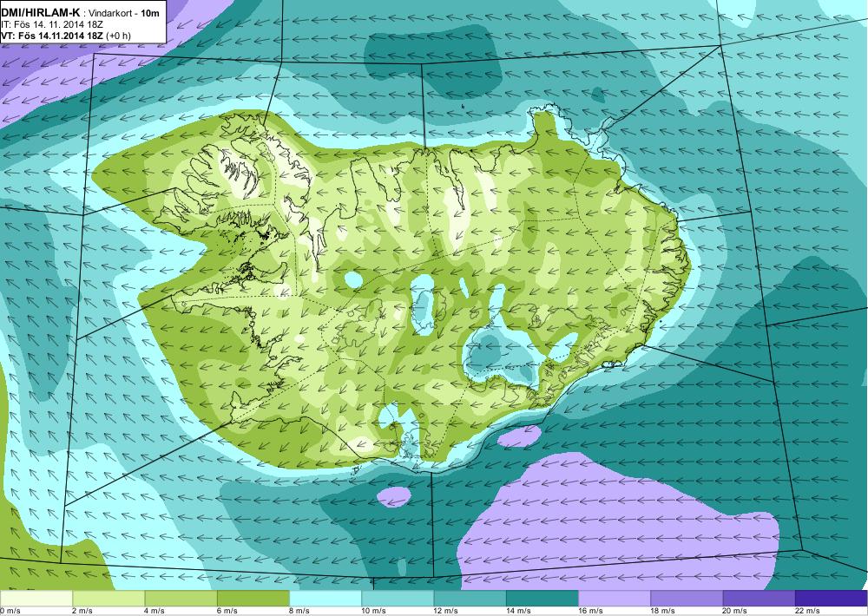The height and width of the screenshot is (616, 868).
Task: Click the "2 m/s" legend label
Action: (x=83, y=611)
